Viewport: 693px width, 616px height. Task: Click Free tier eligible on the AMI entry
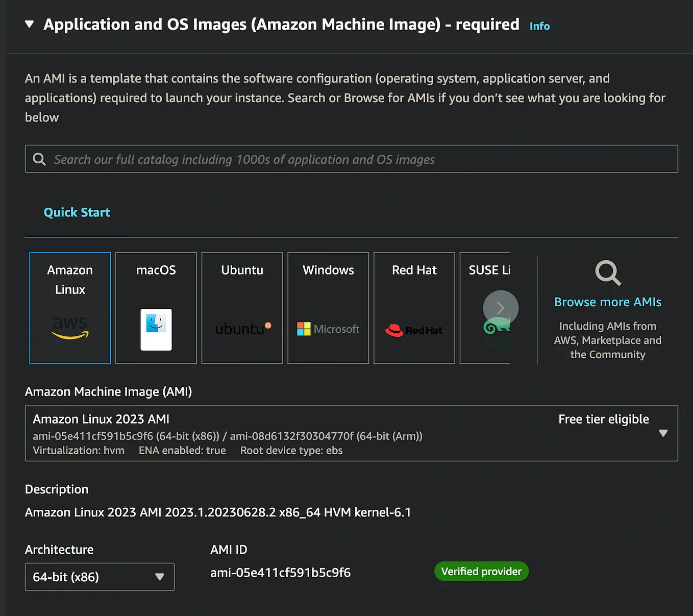tap(603, 419)
